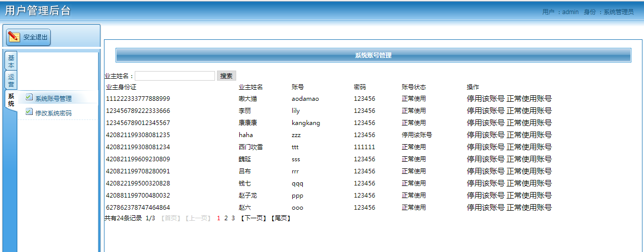Disable account sss with 停用该账号
This screenshot has width=644, height=252.
click(486, 159)
